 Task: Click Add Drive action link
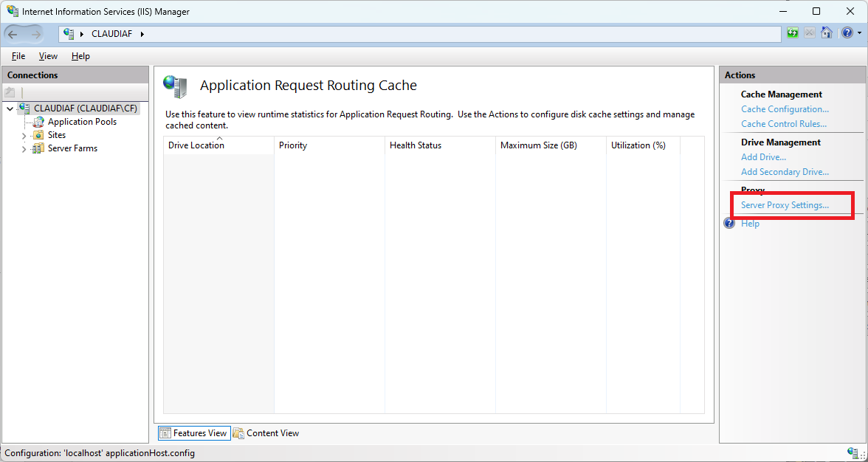(x=763, y=157)
